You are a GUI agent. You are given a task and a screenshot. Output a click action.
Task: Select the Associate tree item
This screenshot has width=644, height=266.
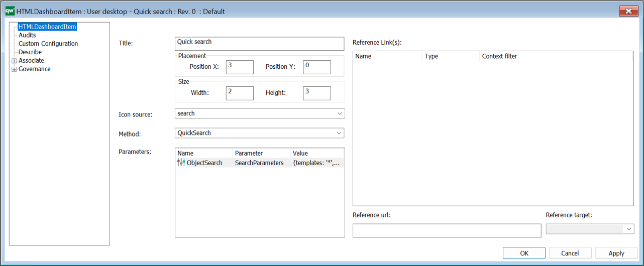[31, 61]
